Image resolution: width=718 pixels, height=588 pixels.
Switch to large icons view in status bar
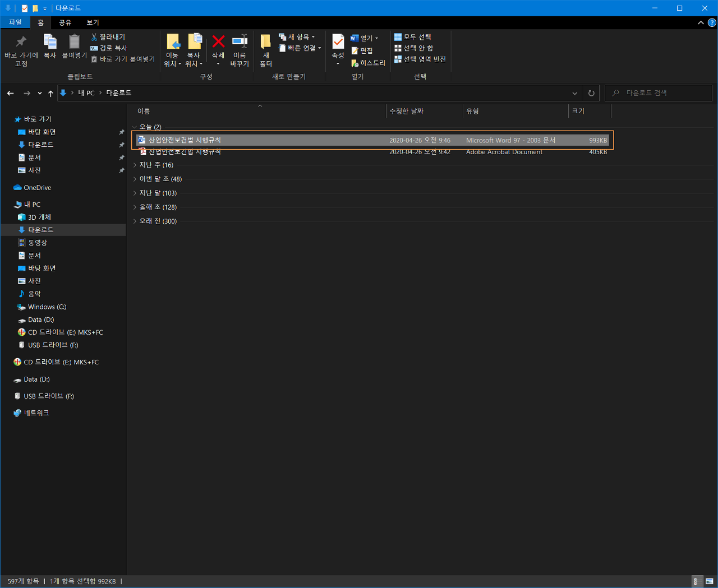[x=709, y=581]
